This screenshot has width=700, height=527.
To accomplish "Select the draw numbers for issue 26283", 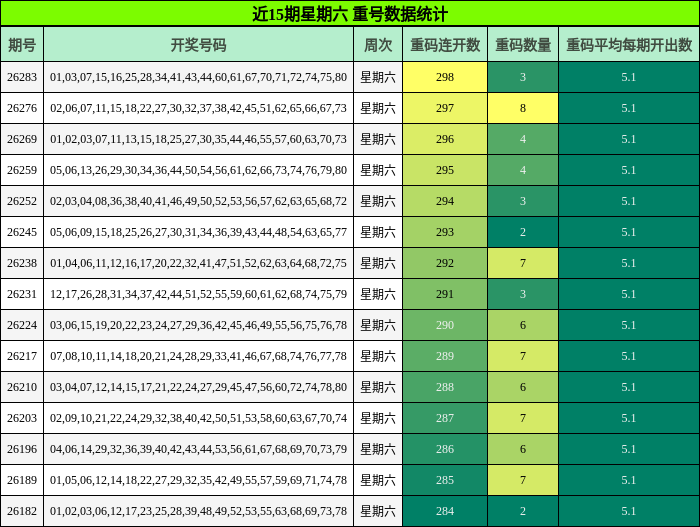I will [199, 77].
